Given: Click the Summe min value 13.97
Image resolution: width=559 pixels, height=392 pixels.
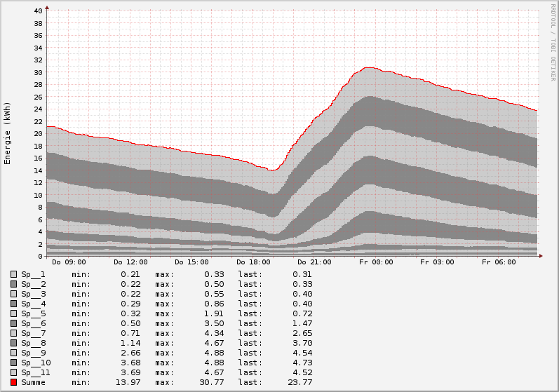Looking at the screenshot, I should [x=130, y=382].
